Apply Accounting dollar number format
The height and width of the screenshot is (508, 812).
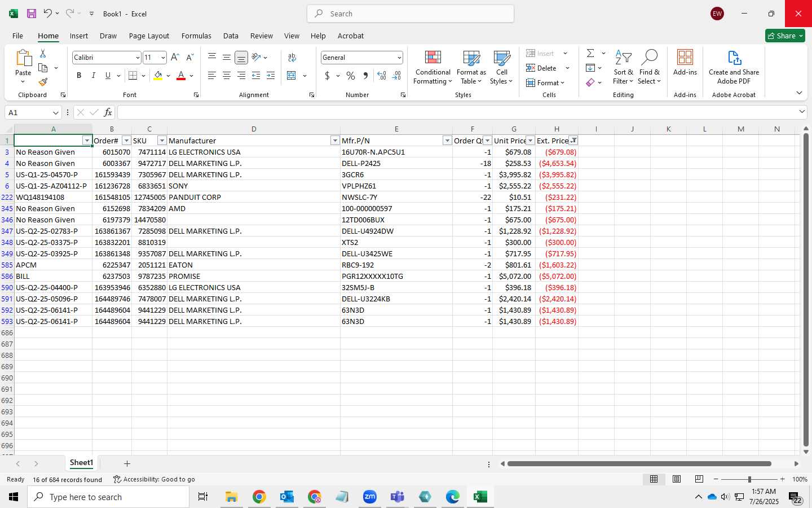click(327, 76)
